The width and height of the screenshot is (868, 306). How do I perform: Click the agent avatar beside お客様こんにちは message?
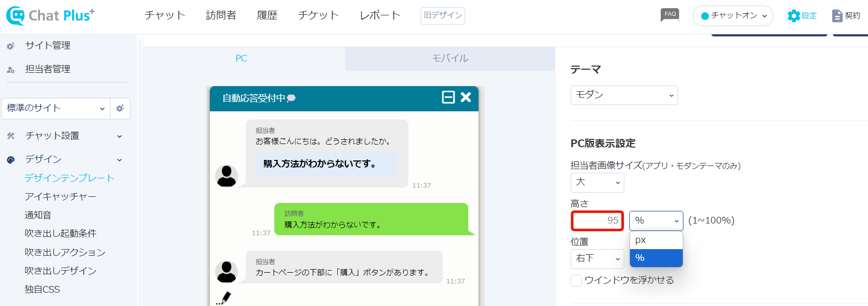point(226,176)
